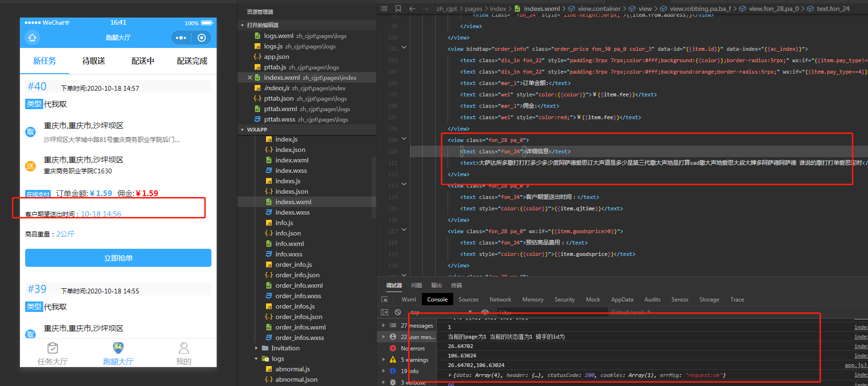Open indexs.js in the WXAPP tree
The height and width of the screenshot is (386, 868).
coord(288,181)
